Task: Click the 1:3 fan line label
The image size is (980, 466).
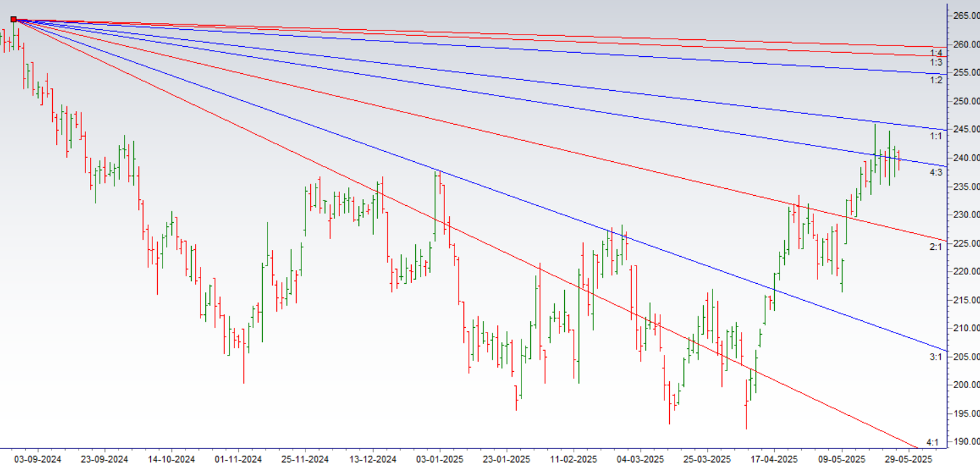Action: pyautogui.click(x=936, y=62)
